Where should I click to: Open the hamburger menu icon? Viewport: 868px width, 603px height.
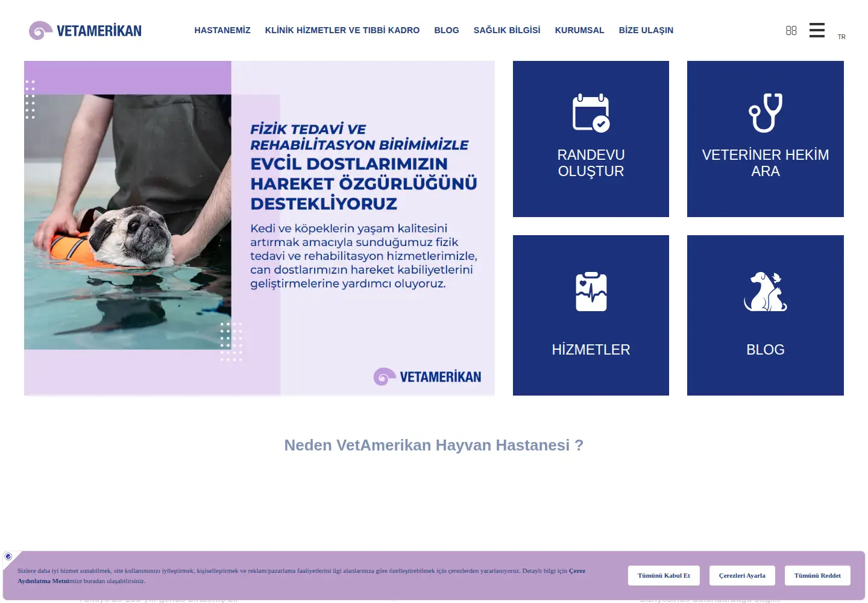pos(817,30)
